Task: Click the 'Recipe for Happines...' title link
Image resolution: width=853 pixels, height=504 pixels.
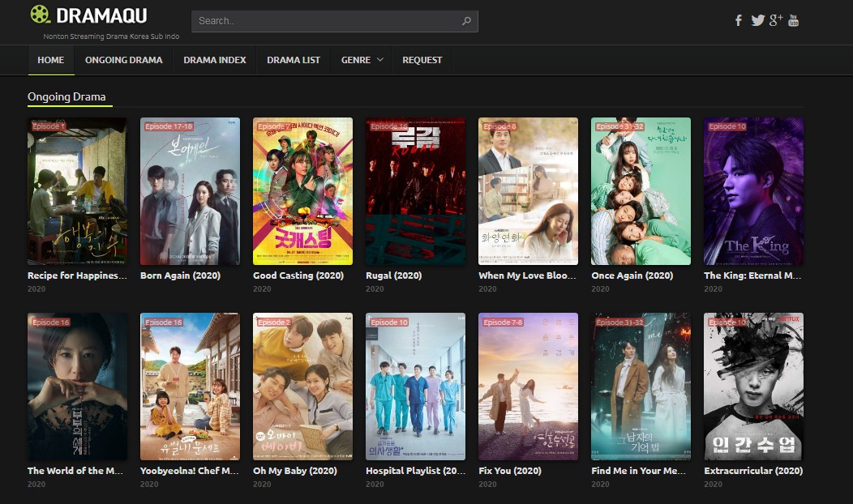Action: coord(77,275)
